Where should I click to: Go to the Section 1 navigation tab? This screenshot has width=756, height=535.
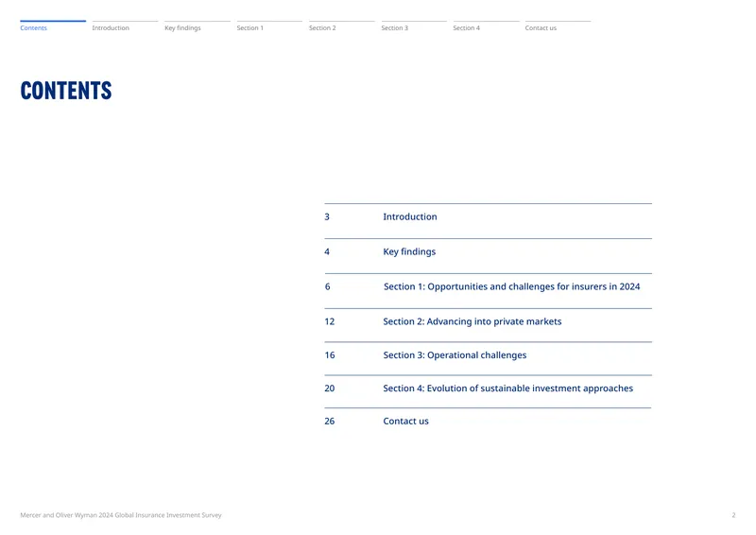249,28
